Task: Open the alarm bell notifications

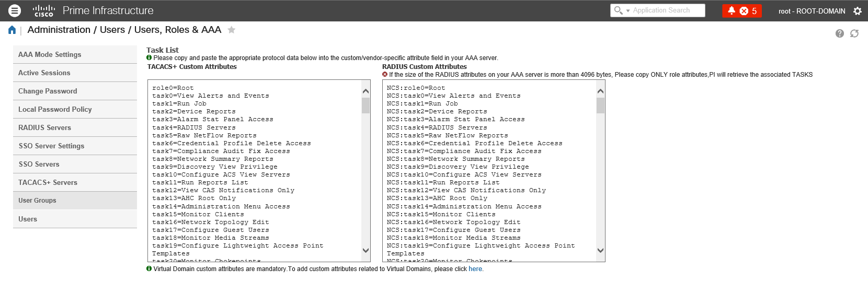Action: tap(732, 10)
